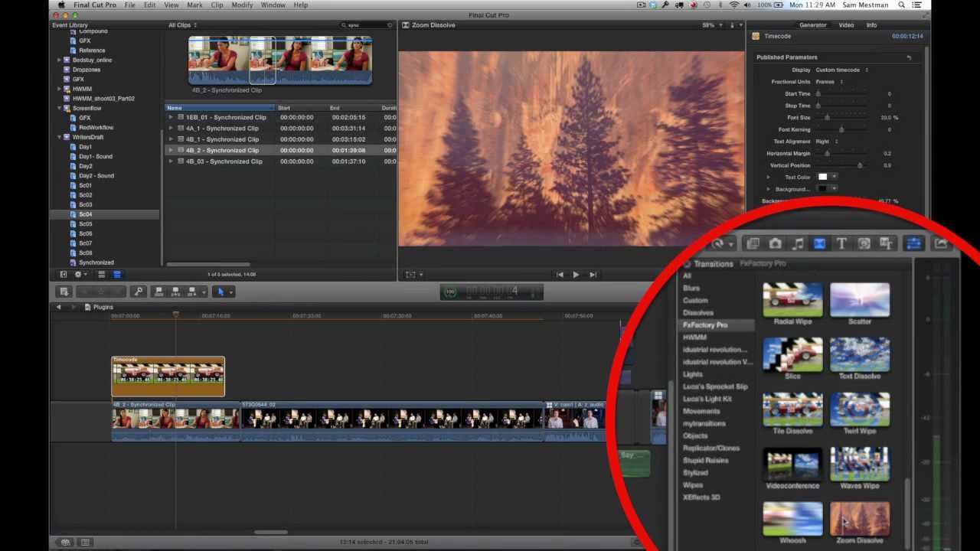The image size is (980, 551).
Task: Click the insert clip edit icon
Action: [176, 292]
